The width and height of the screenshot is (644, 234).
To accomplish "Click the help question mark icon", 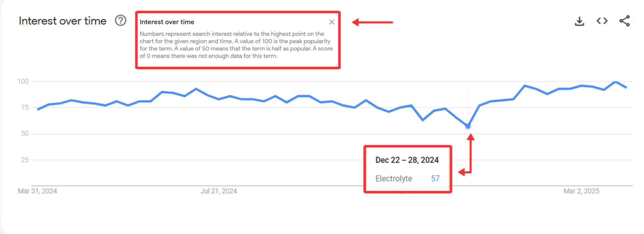I will click(x=120, y=21).
